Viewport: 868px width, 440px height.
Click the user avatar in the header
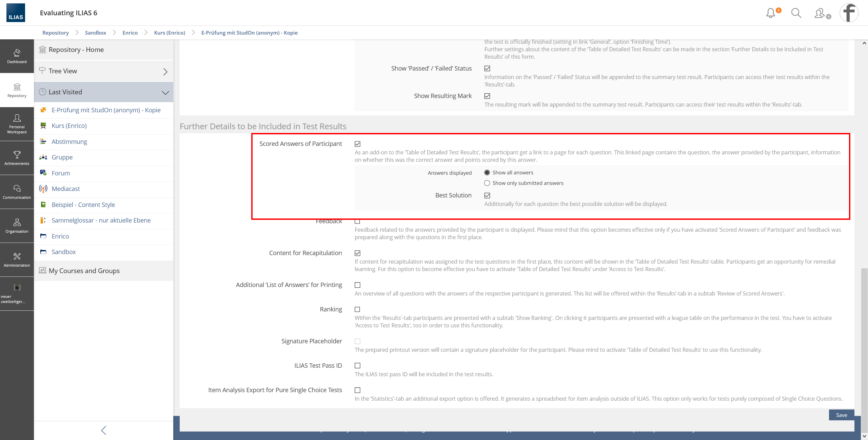[849, 13]
